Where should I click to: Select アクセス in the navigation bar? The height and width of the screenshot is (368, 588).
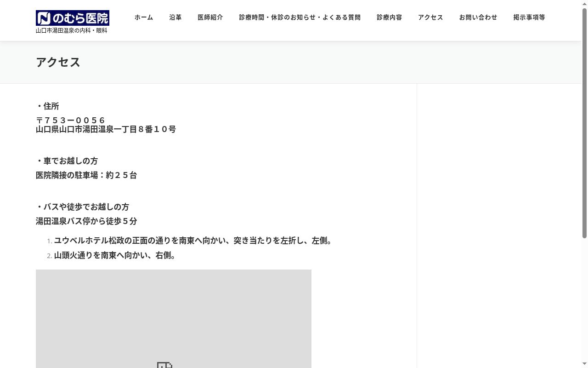(x=430, y=17)
